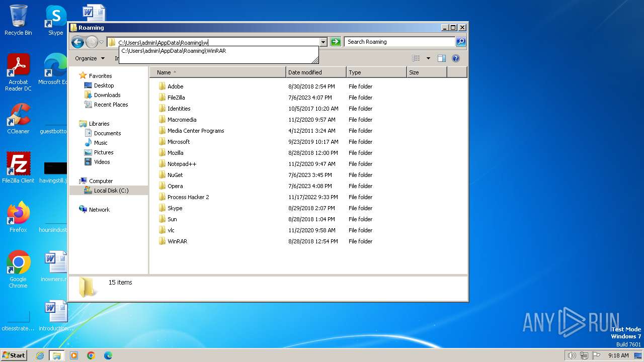This screenshot has width=644, height=362.
Task: Sort by the Type column header
Action: [x=376, y=72]
